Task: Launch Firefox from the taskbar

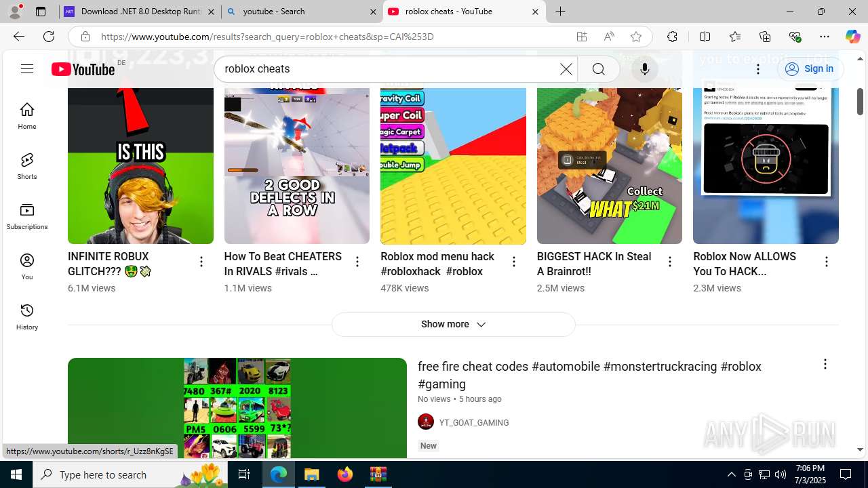Action: [x=345, y=474]
